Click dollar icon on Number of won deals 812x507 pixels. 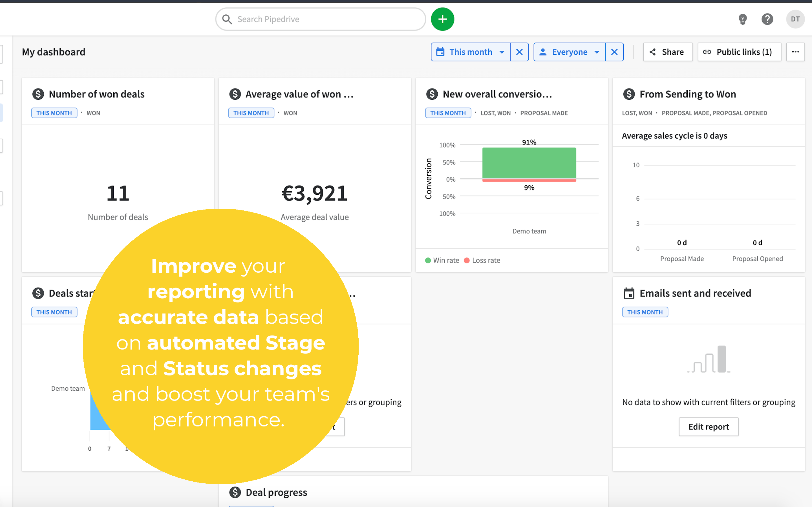coord(38,94)
